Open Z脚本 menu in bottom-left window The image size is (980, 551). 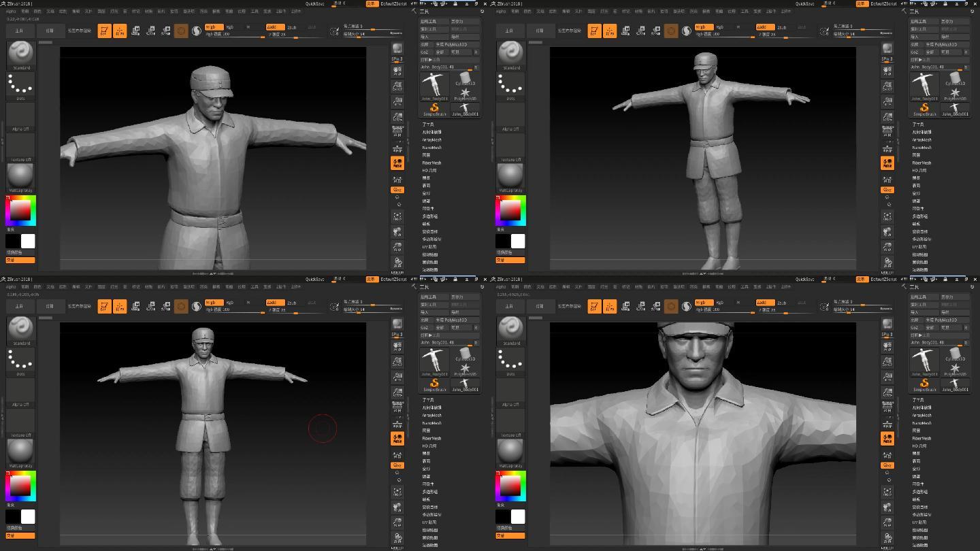pyautogui.click(x=296, y=286)
